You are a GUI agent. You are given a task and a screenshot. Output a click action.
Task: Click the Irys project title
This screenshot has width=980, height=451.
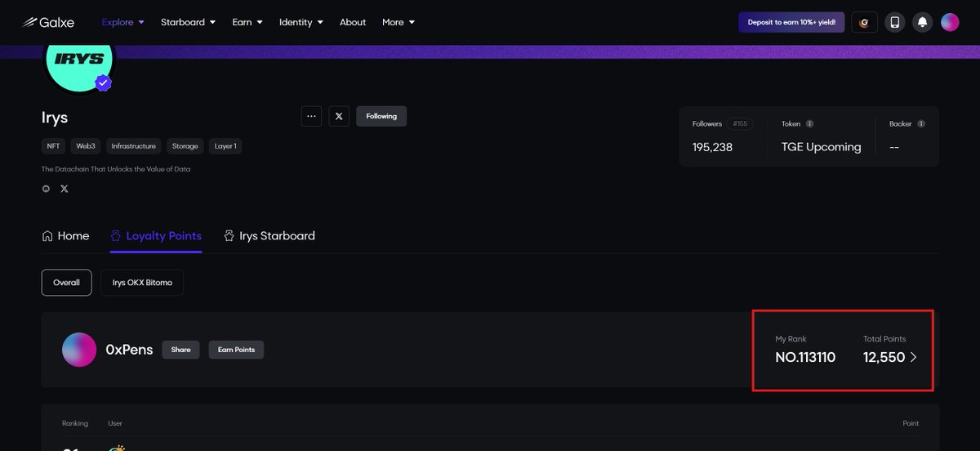(x=55, y=117)
